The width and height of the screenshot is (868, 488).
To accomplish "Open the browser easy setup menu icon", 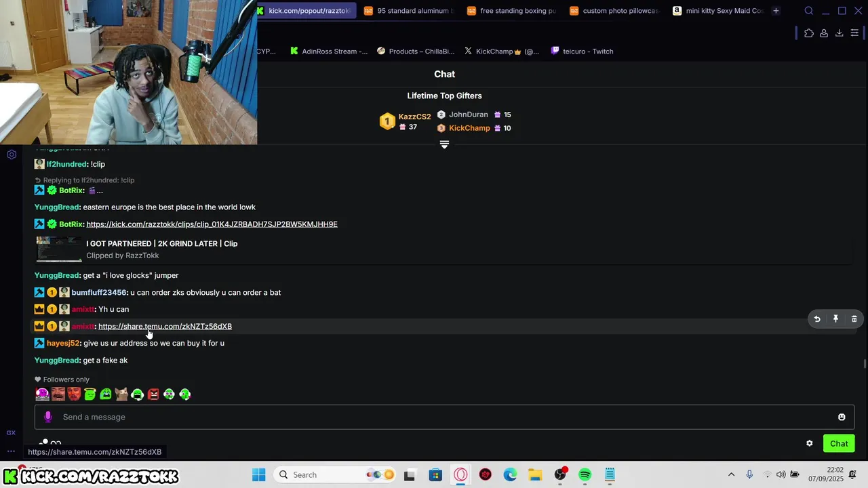I will [x=854, y=33].
